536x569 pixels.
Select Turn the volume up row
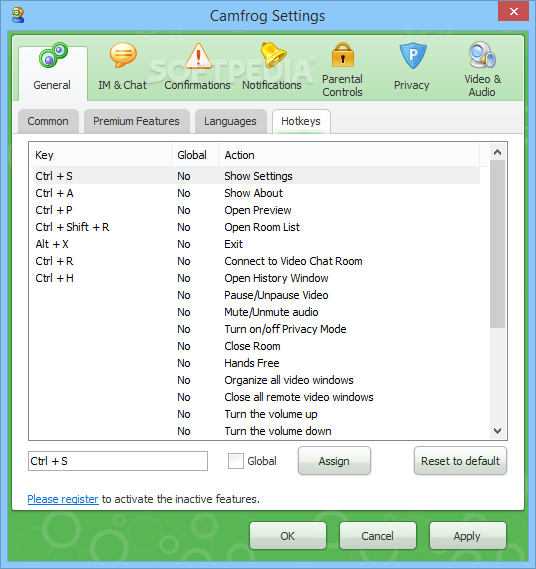click(257, 414)
